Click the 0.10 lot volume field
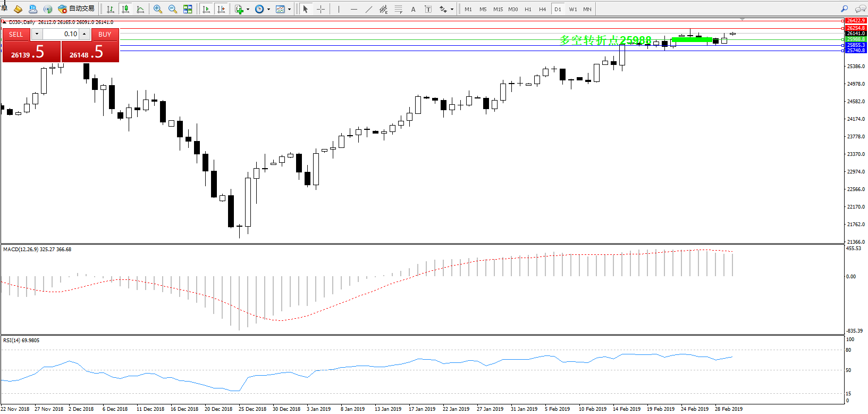The image size is (868, 414). pos(61,34)
